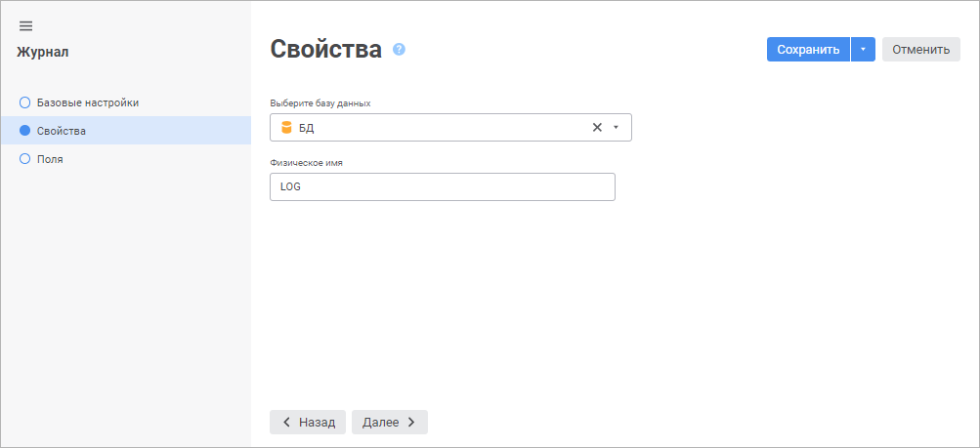Screen dimensions: 980x448
Task: Select the Свойства step circle
Action: click(x=25, y=131)
